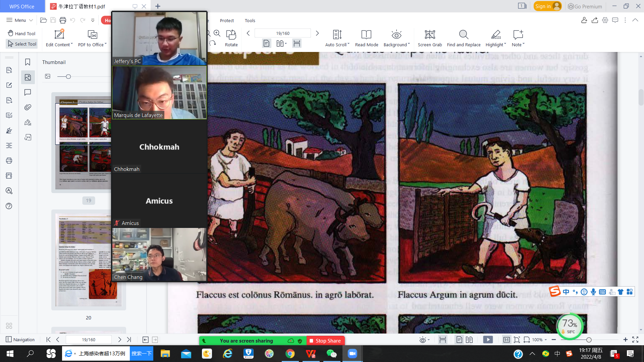Click the Print icon in quick access bar
The image size is (644, 362).
point(63,20)
